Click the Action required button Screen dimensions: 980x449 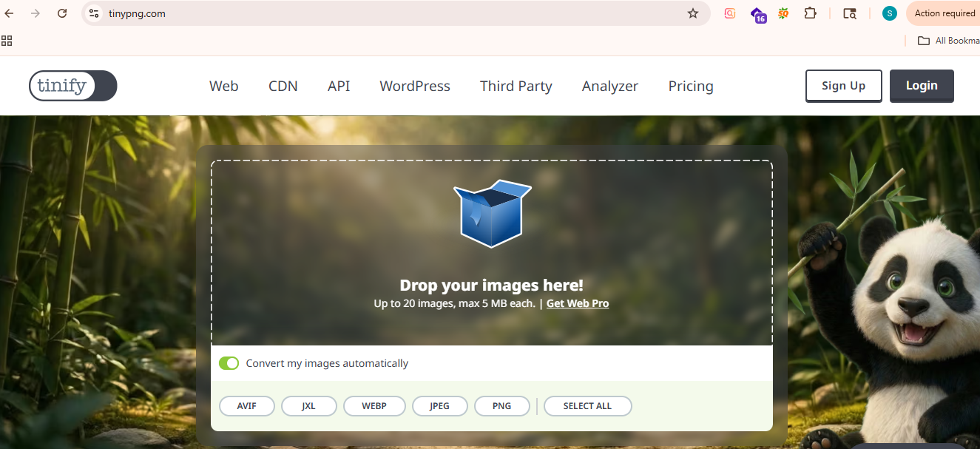tap(943, 13)
